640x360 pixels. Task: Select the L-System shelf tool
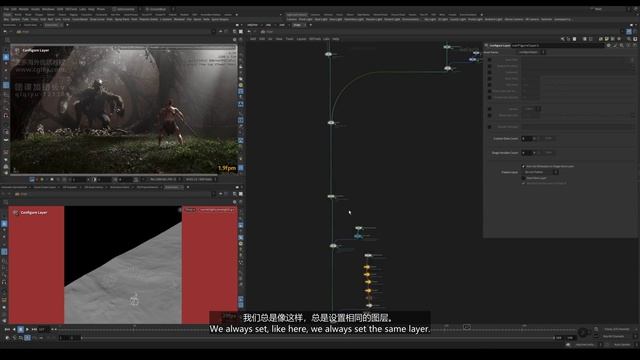tap(166, 19)
